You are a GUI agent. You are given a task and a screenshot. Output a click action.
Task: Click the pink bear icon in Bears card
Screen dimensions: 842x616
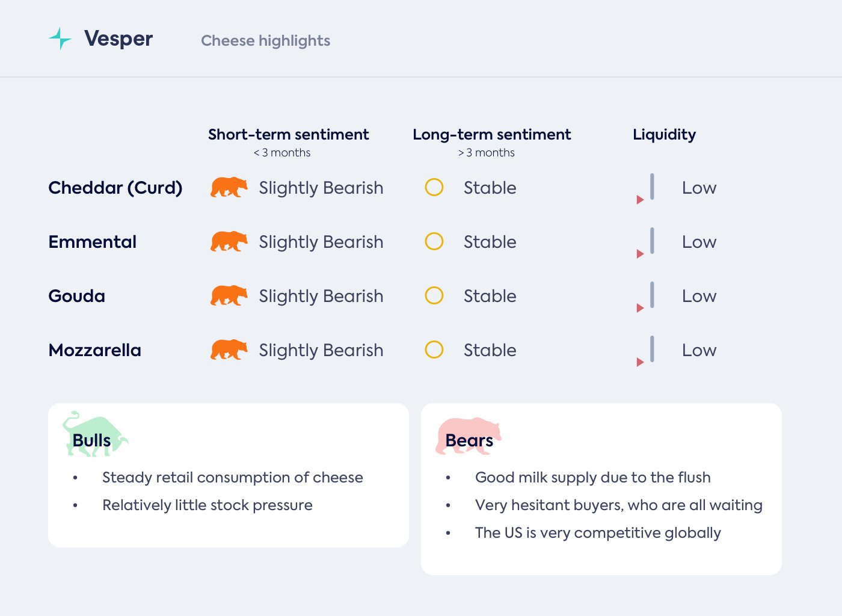[468, 436]
